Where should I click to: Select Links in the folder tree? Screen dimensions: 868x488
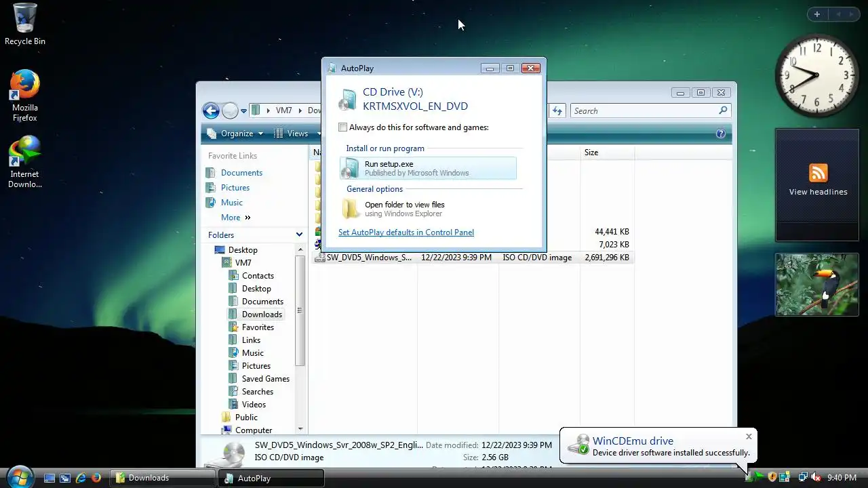(244, 340)
